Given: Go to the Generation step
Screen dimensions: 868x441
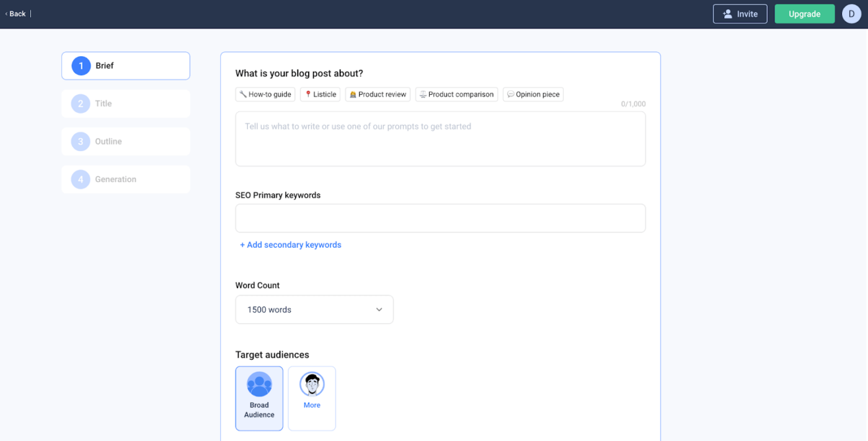Looking at the screenshot, I should coord(126,179).
